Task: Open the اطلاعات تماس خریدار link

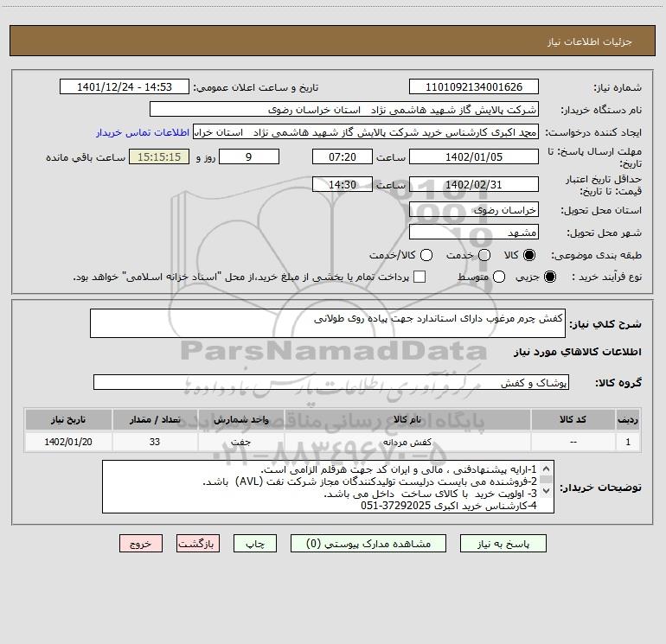Action: (143, 132)
